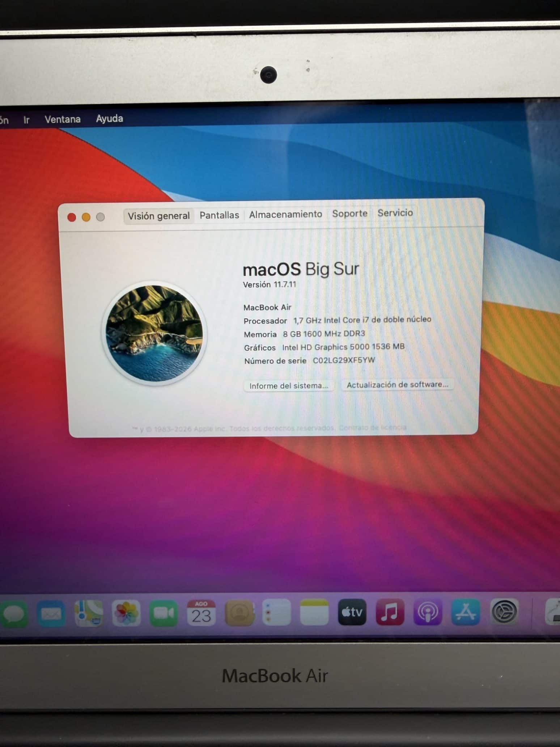Image resolution: width=560 pixels, height=747 pixels.
Task: Open Reminders app in Dock
Action: point(277,612)
